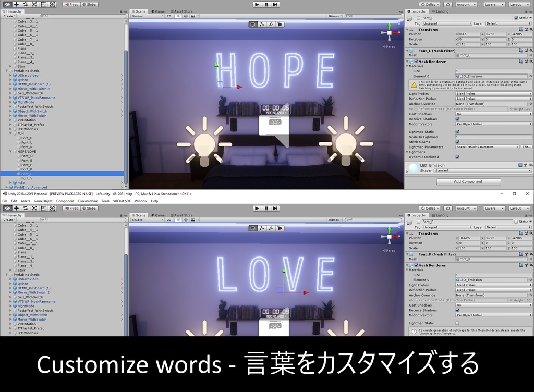The height and width of the screenshot is (392, 534).
Task: Select the Move tool in bottom window toolbar
Action: [16, 209]
